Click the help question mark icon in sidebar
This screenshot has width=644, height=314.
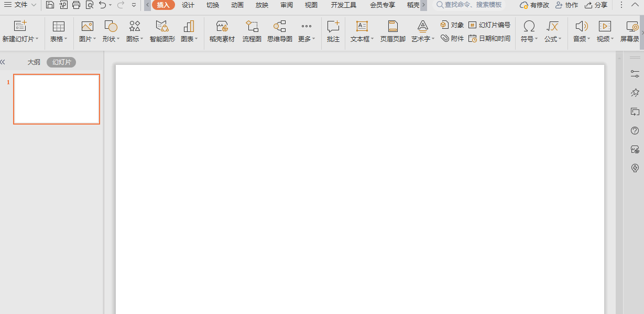point(635,130)
